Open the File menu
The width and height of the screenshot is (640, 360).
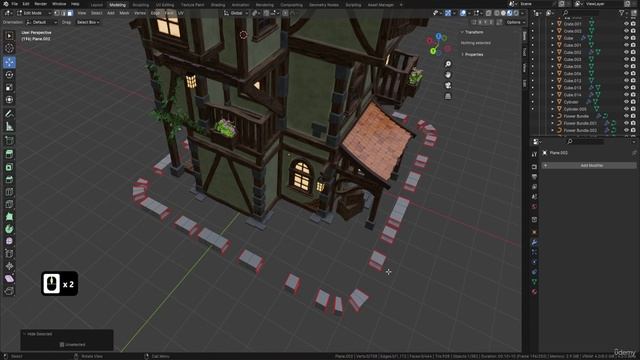point(15,4)
